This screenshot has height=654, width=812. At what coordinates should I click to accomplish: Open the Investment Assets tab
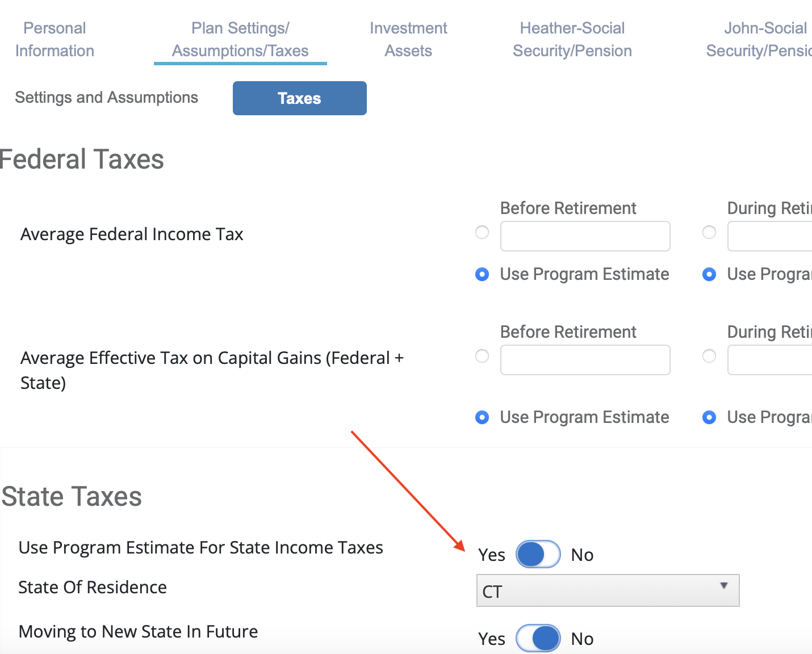[408, 39]
